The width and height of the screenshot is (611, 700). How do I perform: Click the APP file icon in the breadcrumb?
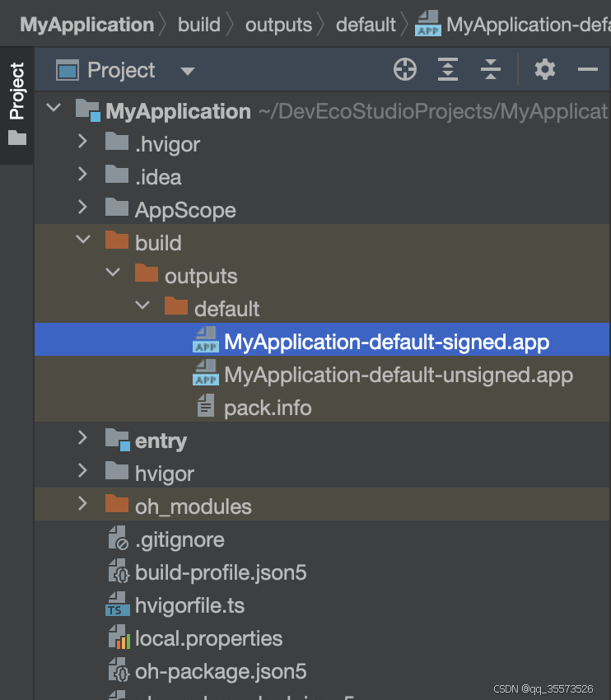(x=428, y=24)
